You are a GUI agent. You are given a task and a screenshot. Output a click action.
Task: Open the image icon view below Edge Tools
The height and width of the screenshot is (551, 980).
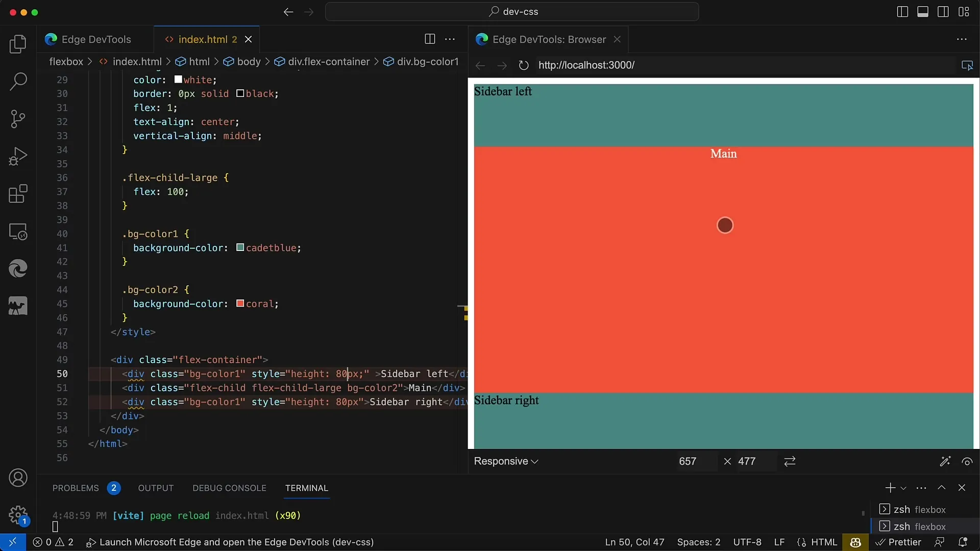tap(18, 306)
